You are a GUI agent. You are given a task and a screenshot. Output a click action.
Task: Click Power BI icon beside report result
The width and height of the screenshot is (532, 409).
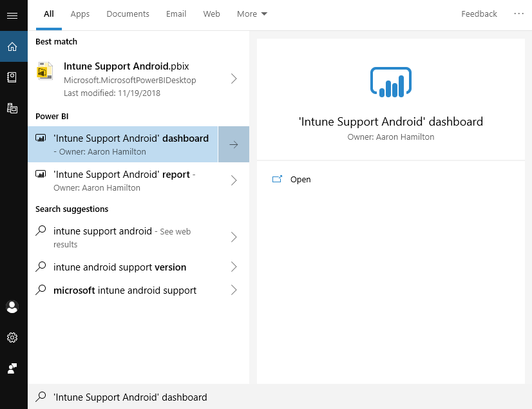(41, 174)
